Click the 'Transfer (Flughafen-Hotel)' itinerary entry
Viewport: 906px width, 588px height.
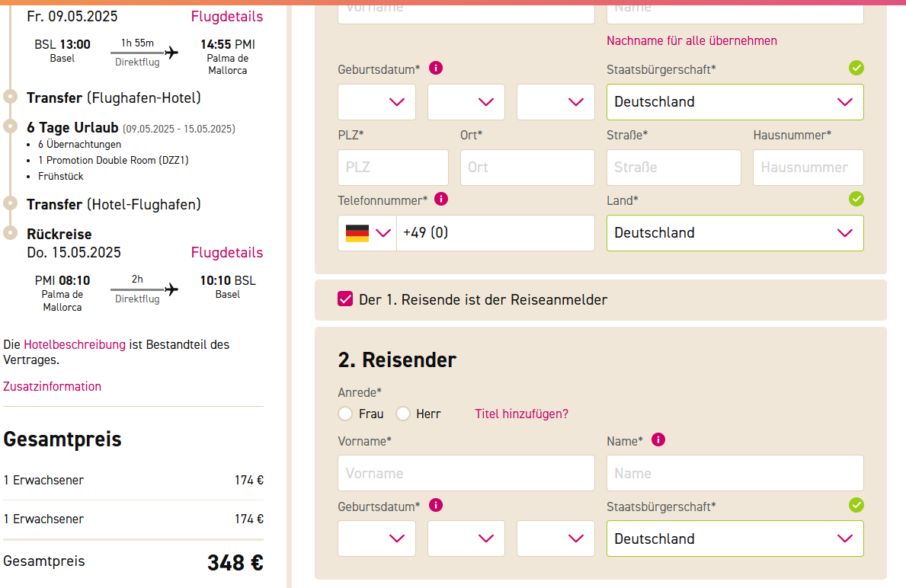114,98
